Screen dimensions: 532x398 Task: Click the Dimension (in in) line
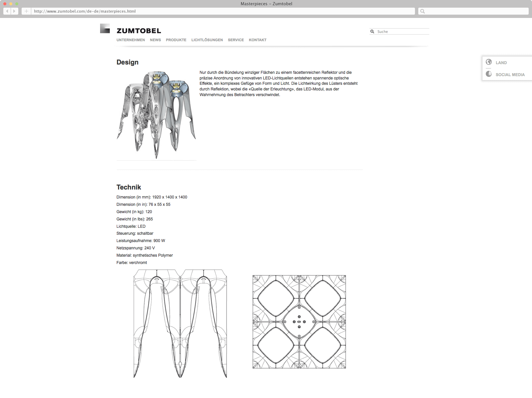pyautogui.click(x=143, y=204)
